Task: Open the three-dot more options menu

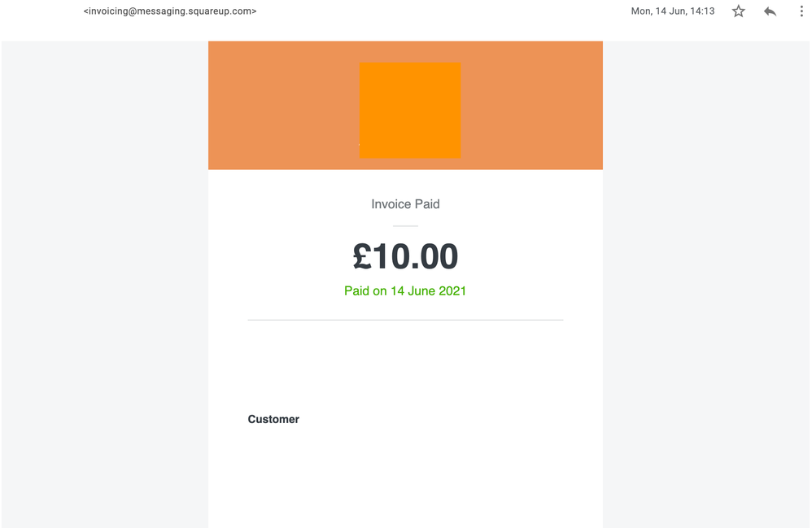Action: pyautogui.click(x=801, y=11)
